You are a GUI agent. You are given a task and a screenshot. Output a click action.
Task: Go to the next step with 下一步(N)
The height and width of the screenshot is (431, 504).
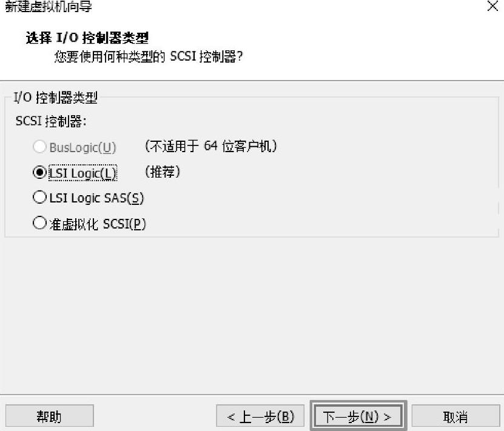click(358, 416)
